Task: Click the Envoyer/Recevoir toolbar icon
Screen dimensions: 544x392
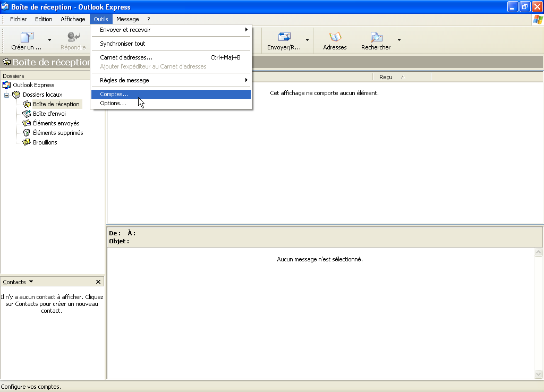Action: pos(284,37)
